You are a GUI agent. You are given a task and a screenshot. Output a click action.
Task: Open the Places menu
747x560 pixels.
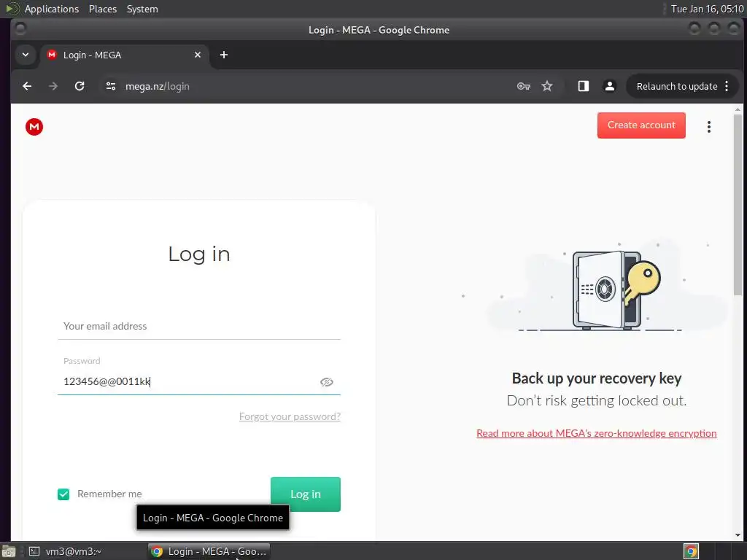pyautogui.click(x=103, y=9)
